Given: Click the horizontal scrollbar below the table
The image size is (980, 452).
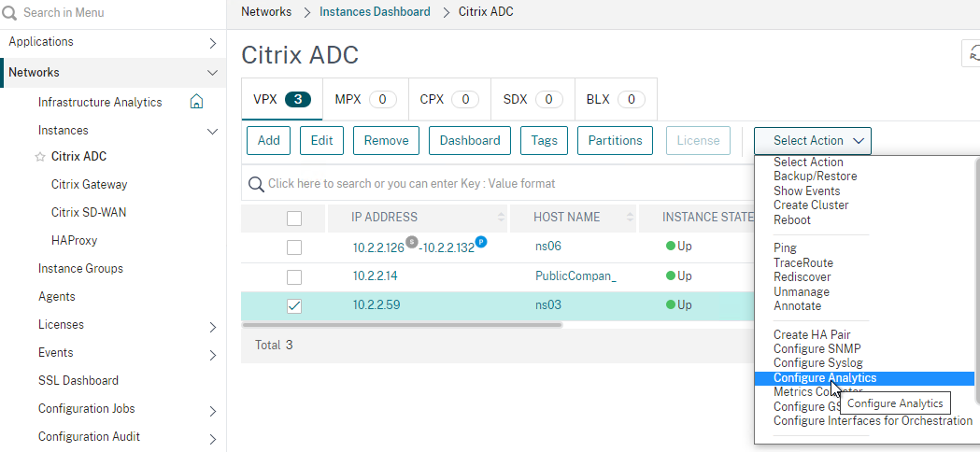Looking at the screenshot, I should coord(402,325).
